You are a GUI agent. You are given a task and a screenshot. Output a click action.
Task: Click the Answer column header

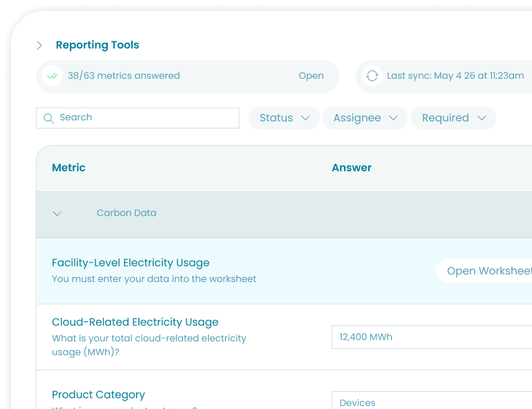pos(352,167)
